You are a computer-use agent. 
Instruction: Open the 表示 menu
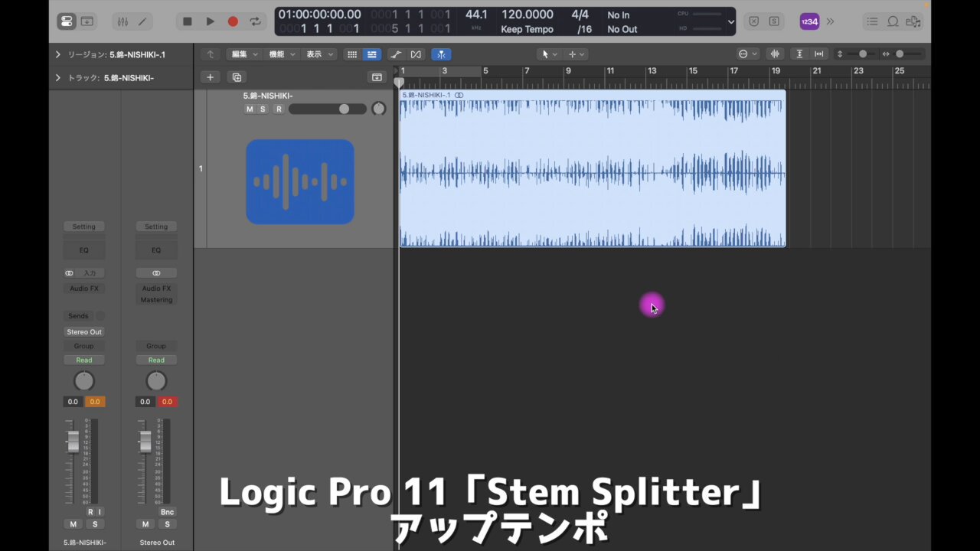[319, 54]
